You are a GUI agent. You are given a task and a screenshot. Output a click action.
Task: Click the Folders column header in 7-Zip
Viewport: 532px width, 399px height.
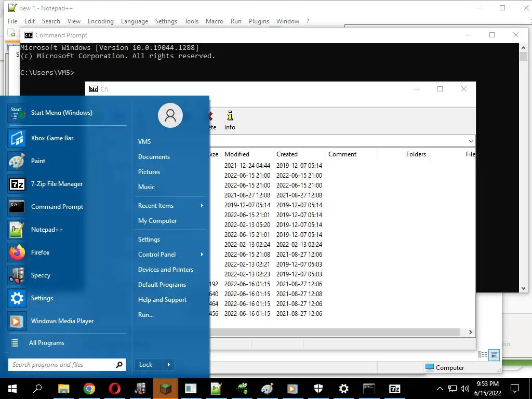(x=403, y=154)
